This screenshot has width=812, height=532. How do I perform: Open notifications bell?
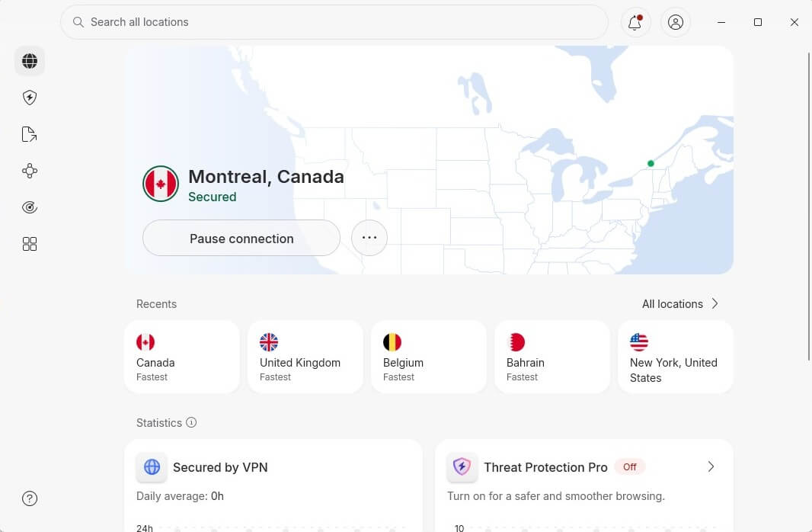pyautogui.click(x=635, y=22)
